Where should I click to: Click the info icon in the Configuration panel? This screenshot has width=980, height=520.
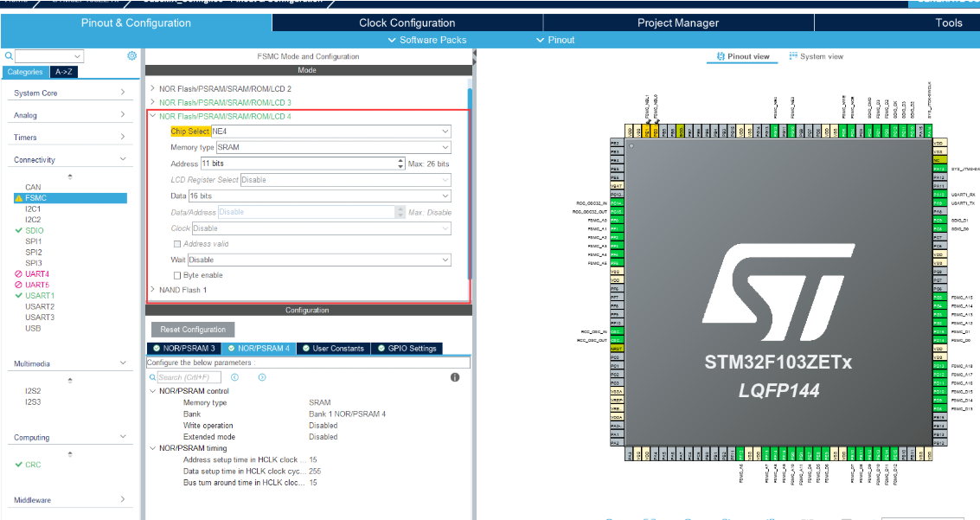454,377
